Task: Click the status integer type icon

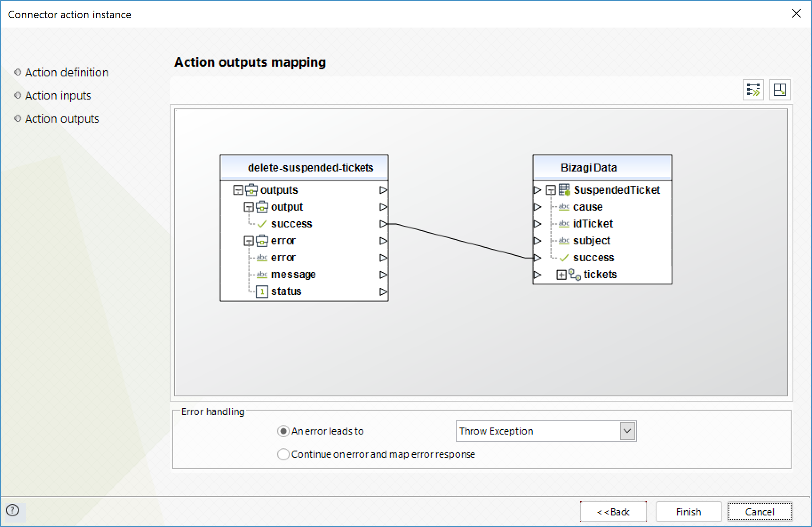Action: tap(262, 291)
